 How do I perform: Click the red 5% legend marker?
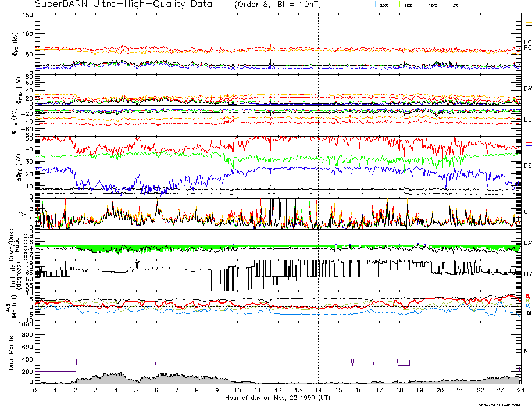[x=447, y=4]
